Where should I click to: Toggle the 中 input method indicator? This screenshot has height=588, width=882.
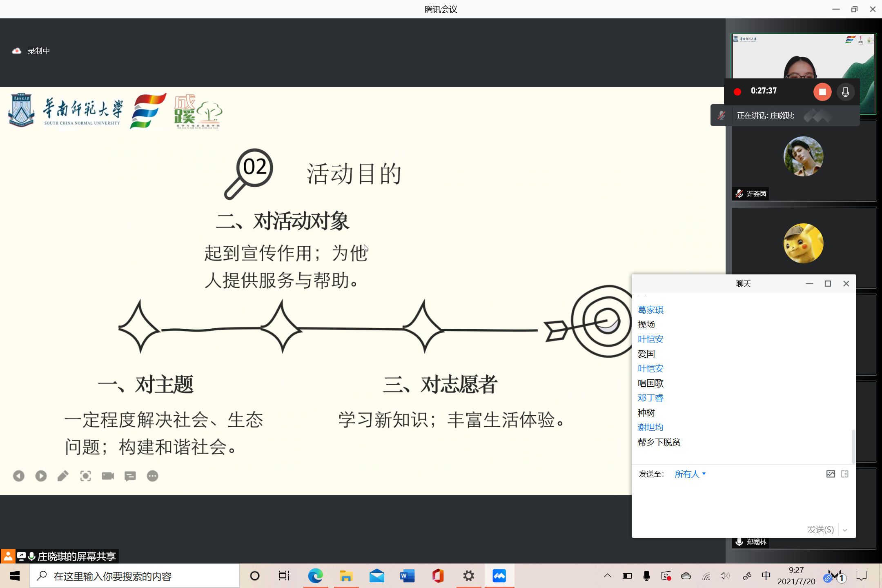click(x=766, y=576)
